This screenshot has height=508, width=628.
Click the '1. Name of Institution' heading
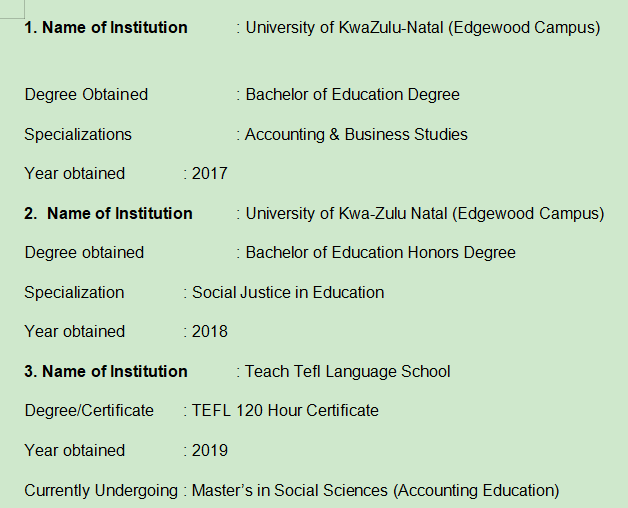tap(106, 28)
